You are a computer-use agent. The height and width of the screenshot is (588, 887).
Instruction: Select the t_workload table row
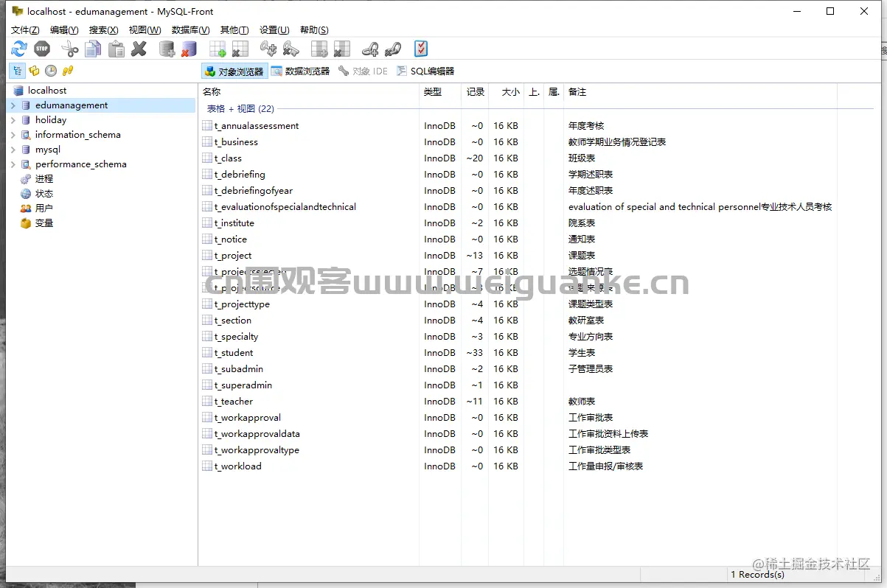pyautogui.click(x=518, y=466)
